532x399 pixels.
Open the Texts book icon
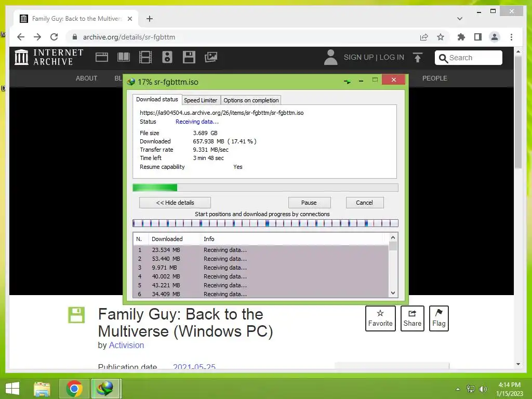(x=124, y=57)
